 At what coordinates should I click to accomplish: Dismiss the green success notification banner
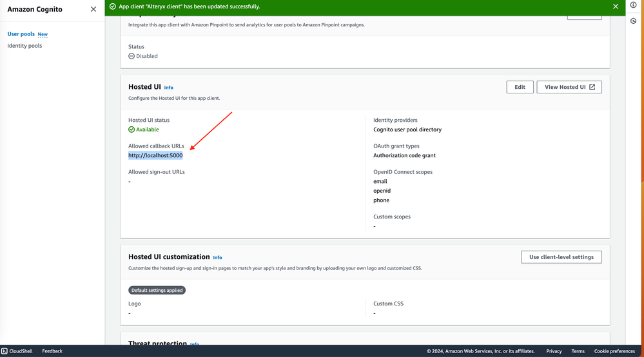615,6
